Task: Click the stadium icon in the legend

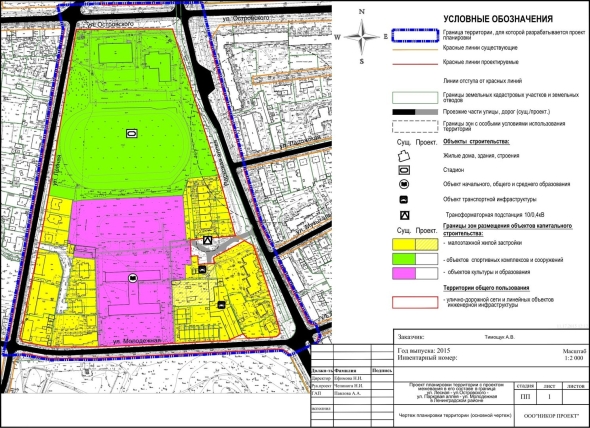Action: 404,170
